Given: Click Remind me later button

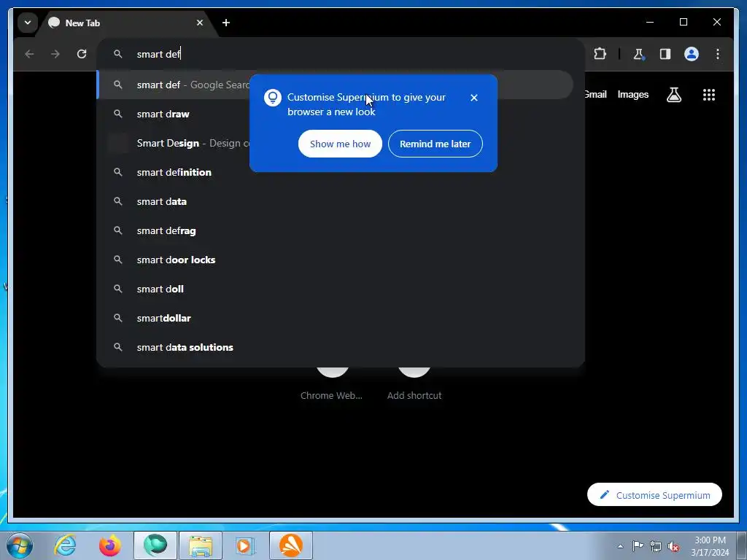Looking at the screenshot, I should click(x=435, y=144).
